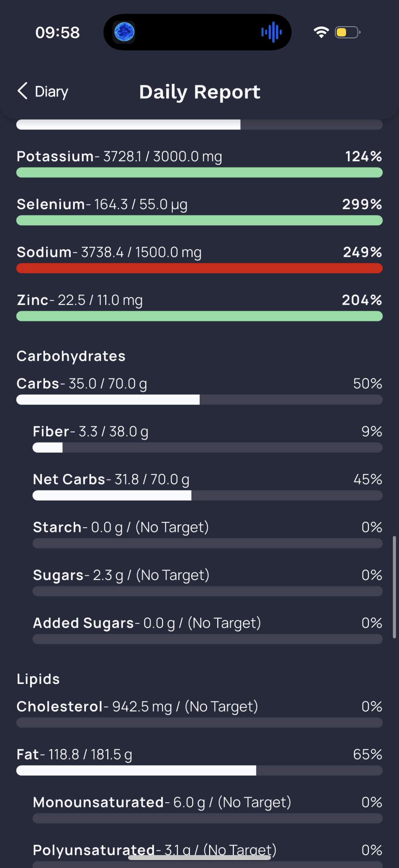Image resolution: width=399 pixels, height=868 pixels.
Task: Tap the Carbohydrates section header
Action: (71, 356)
